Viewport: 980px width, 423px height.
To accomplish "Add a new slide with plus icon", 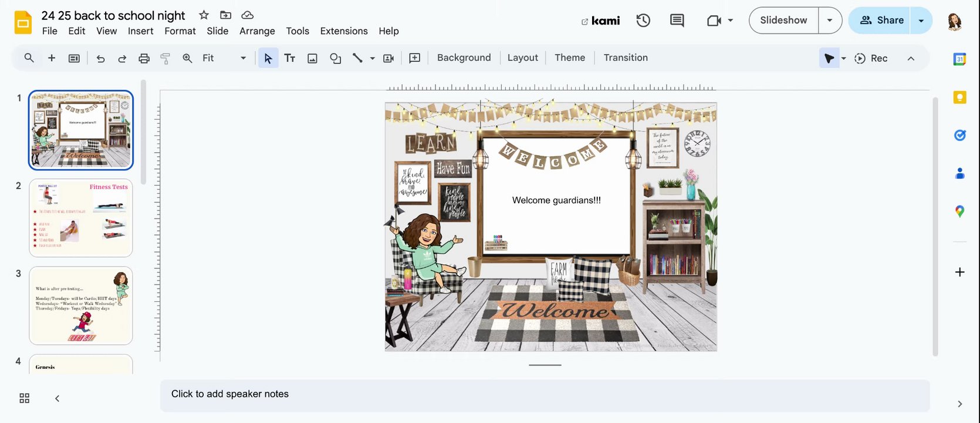I will [x=52, y=58].
